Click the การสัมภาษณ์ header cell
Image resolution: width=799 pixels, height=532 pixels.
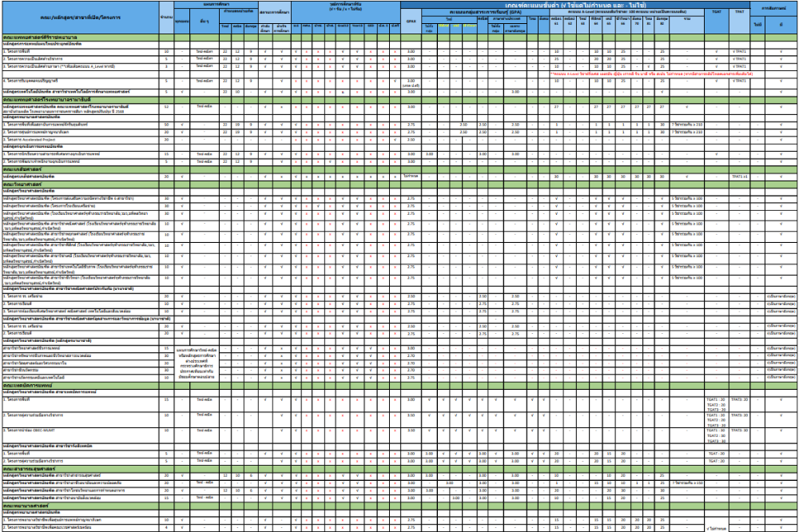[x=773, y=10]
